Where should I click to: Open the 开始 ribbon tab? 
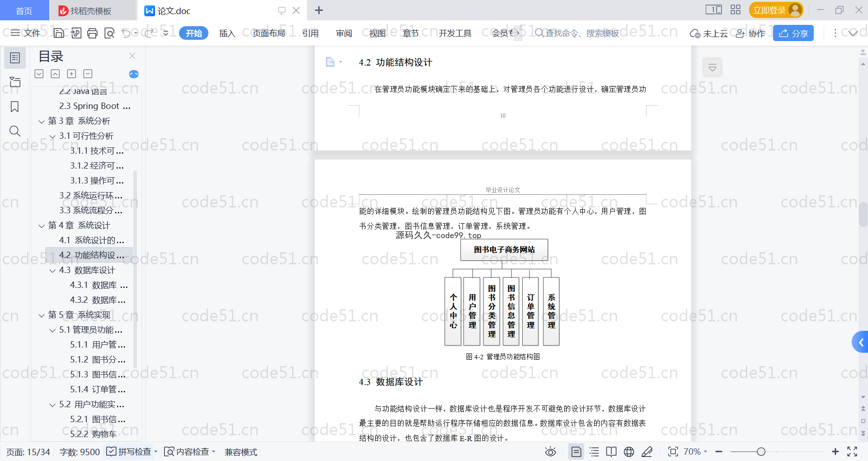[x=193, y=33]
